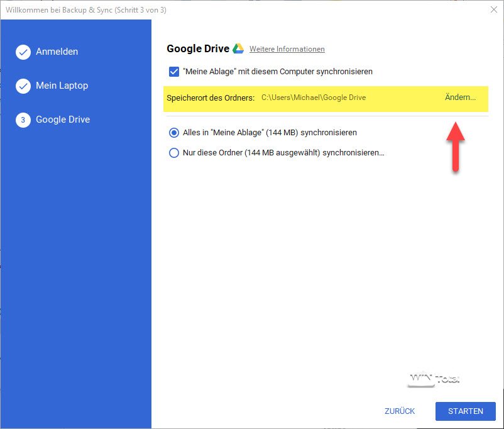Image resolution: width=504 pixels, height=429 pixels.
Task: Go back with ZURÜCK button
Action: (400, 411)
